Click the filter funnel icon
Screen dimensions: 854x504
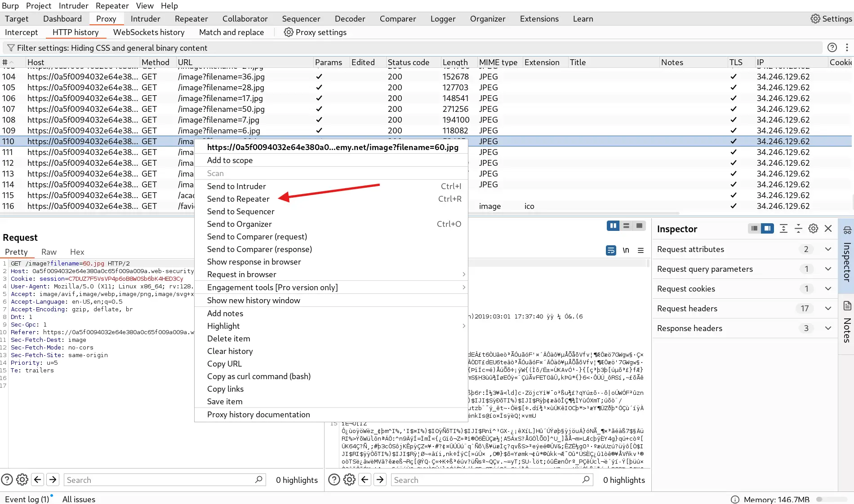coord(11,48)
